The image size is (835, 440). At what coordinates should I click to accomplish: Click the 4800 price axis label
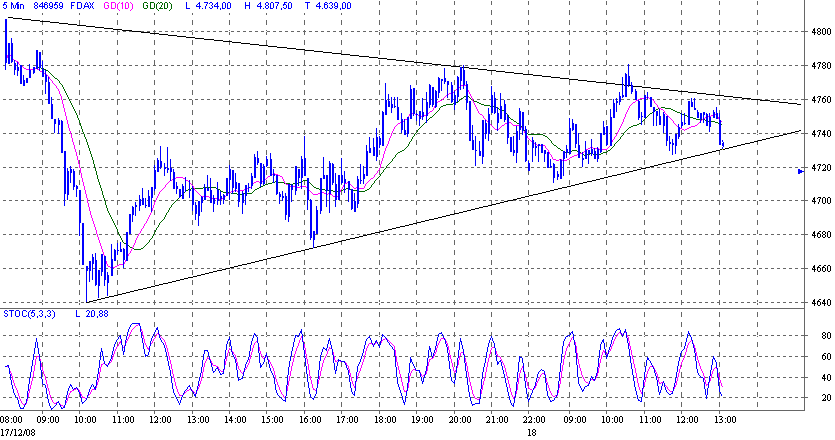click(820, 32)
